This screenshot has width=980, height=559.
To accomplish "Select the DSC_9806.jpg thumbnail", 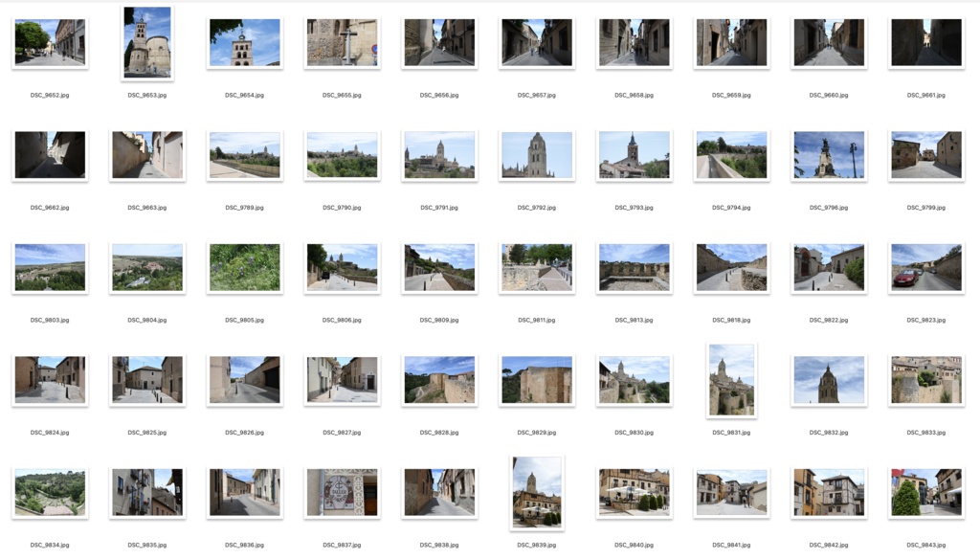I will 342,268.
